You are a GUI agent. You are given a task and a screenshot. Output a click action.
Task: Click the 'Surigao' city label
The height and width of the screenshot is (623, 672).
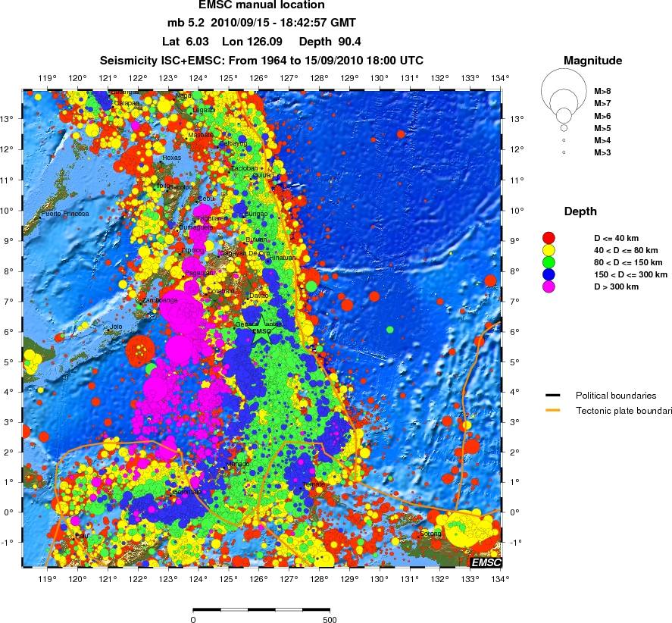[x=256, y=214]
